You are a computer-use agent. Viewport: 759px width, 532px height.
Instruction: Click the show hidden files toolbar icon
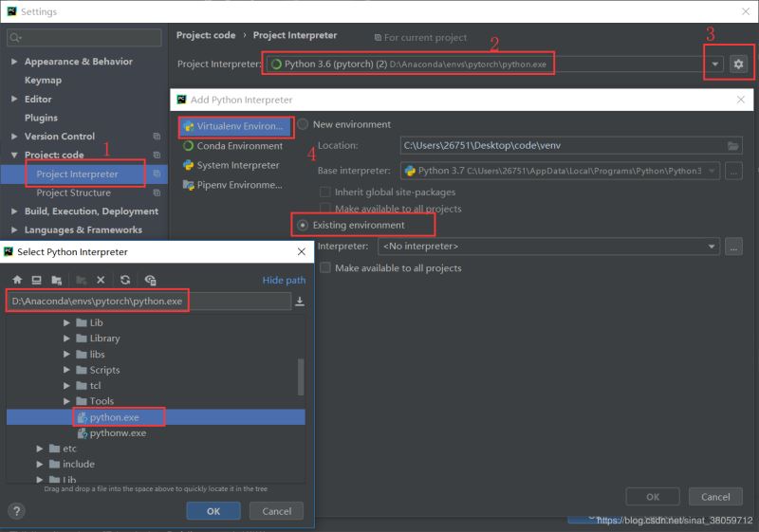pos(150,280)
